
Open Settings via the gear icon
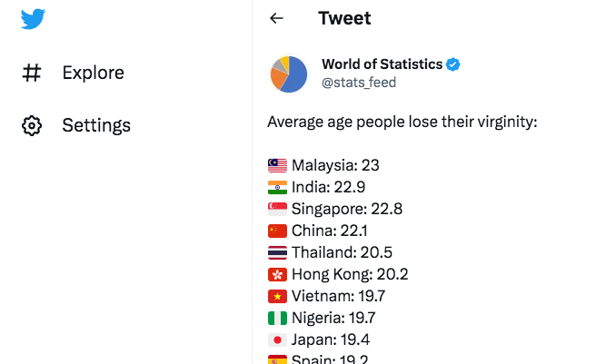coord(32,125)
